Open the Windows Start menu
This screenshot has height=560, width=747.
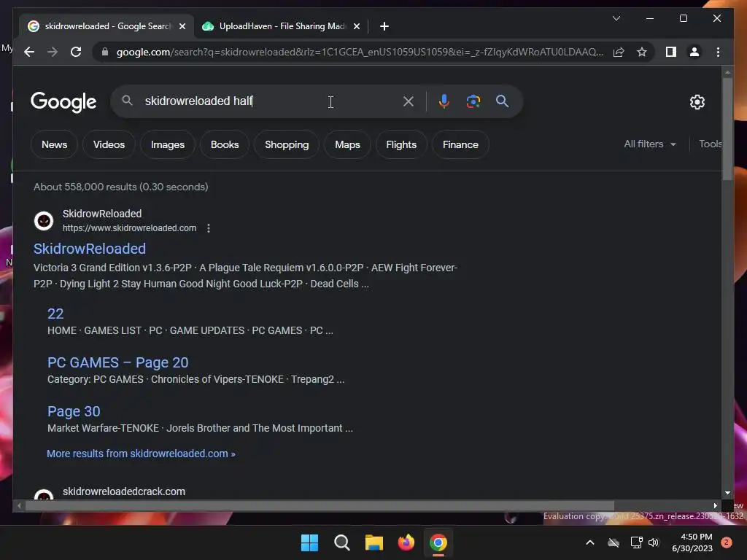click(x=309, y=542)
